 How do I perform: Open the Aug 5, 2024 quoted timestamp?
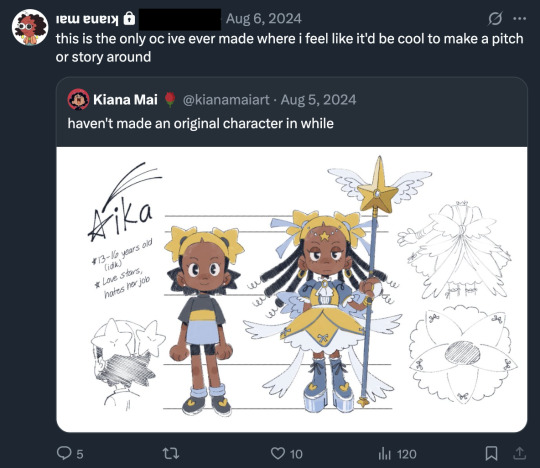click(318, 100)
